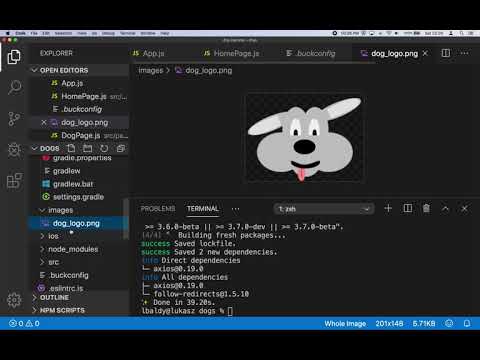Open the Search view in activity bar
The image size is (480, 360).
(14, 87)
